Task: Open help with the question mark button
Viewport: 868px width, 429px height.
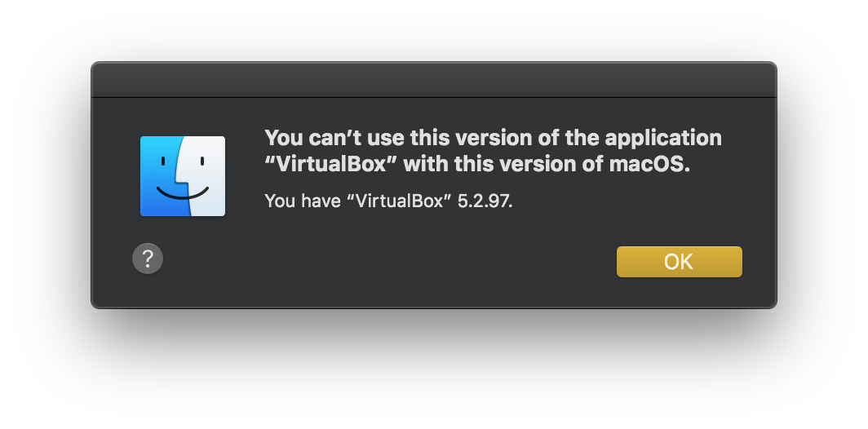Action: [x=148, y=259]
